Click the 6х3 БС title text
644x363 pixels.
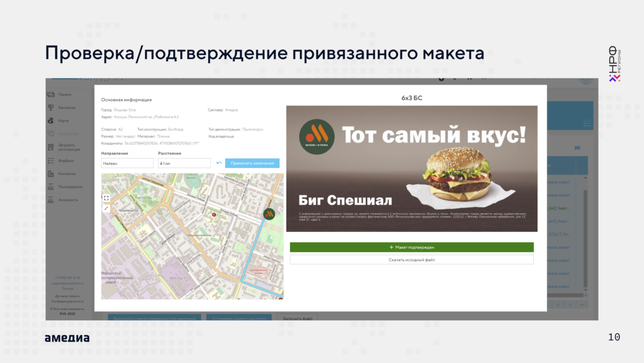(412, 98)
